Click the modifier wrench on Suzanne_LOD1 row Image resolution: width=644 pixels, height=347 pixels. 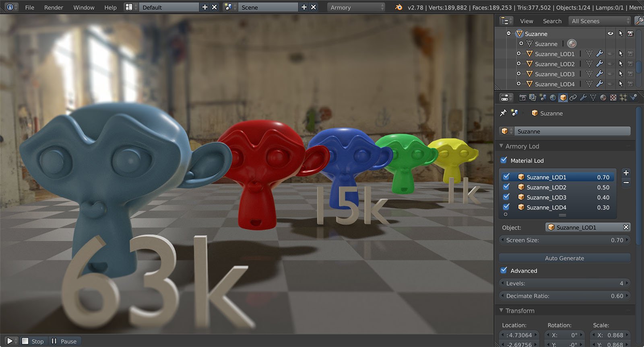click(599, 53)
